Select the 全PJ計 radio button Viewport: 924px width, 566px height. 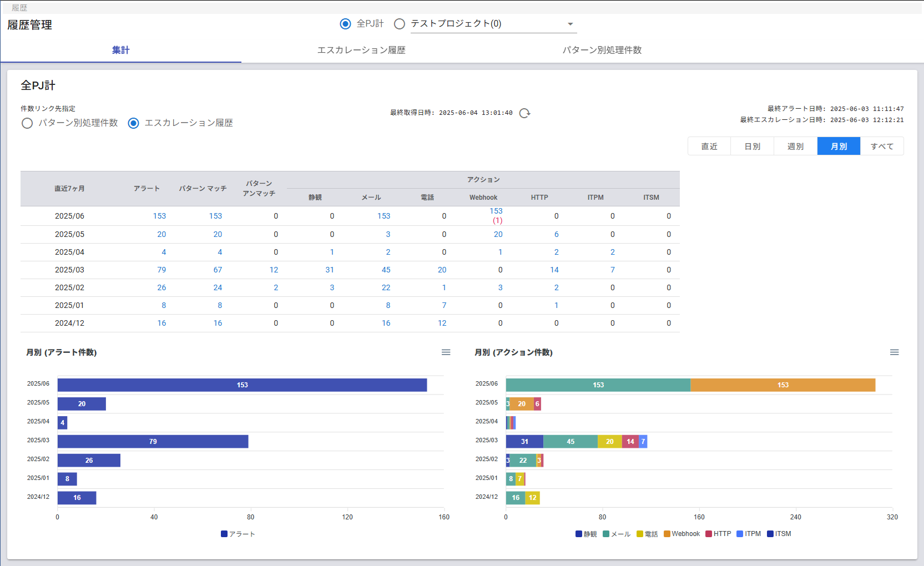pos(345,24)
